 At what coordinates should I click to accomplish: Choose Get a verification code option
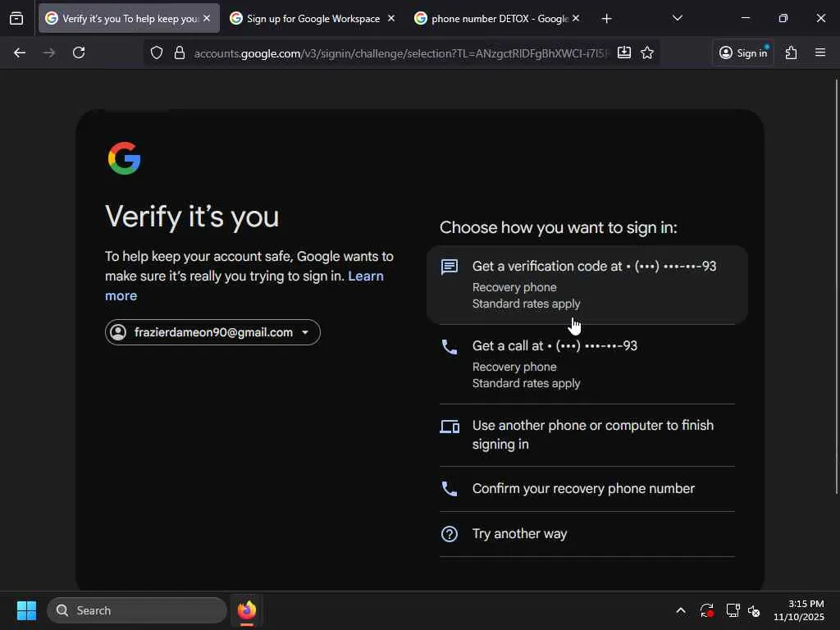point(587,285)
